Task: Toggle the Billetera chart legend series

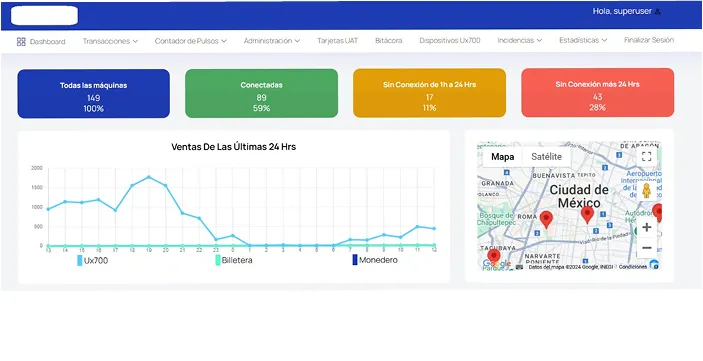Action: (x=234, y=260)
